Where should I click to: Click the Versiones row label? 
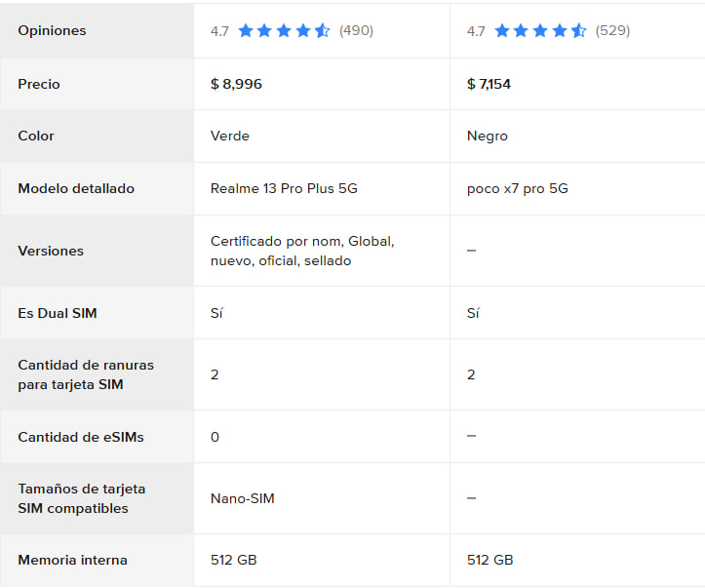point(51,251)
